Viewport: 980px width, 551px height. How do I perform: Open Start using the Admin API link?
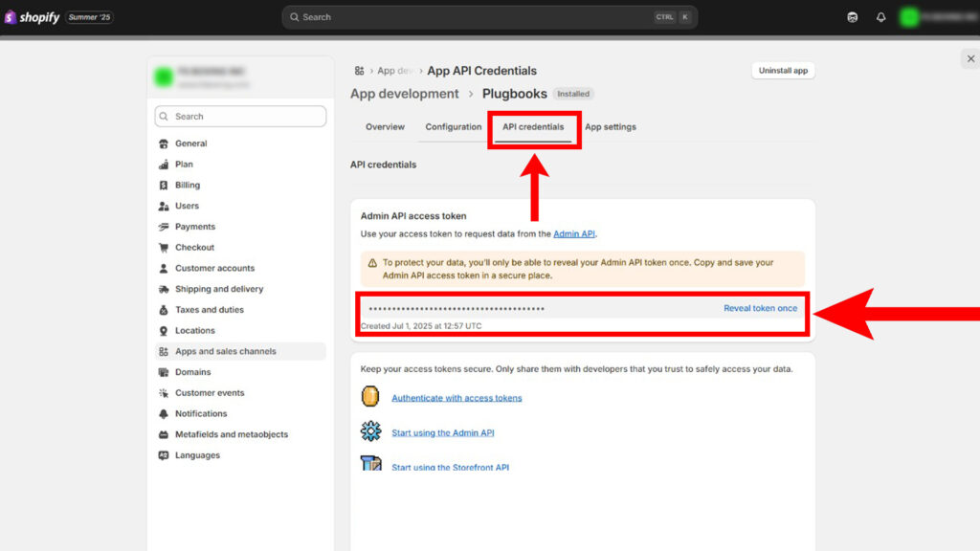[443, 432]
